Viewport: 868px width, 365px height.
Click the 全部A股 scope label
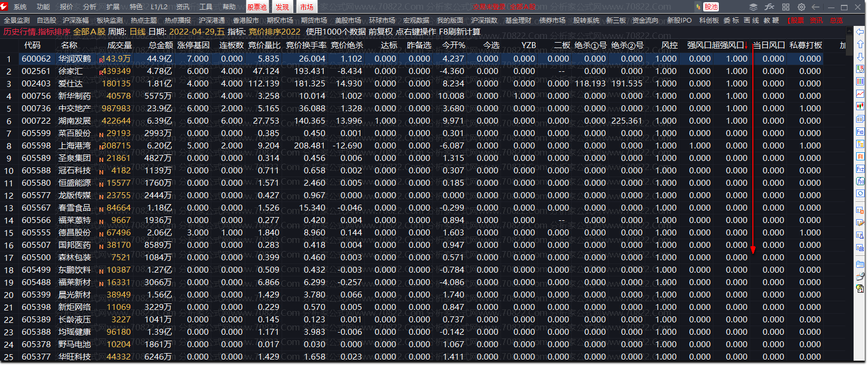[89, 32]
